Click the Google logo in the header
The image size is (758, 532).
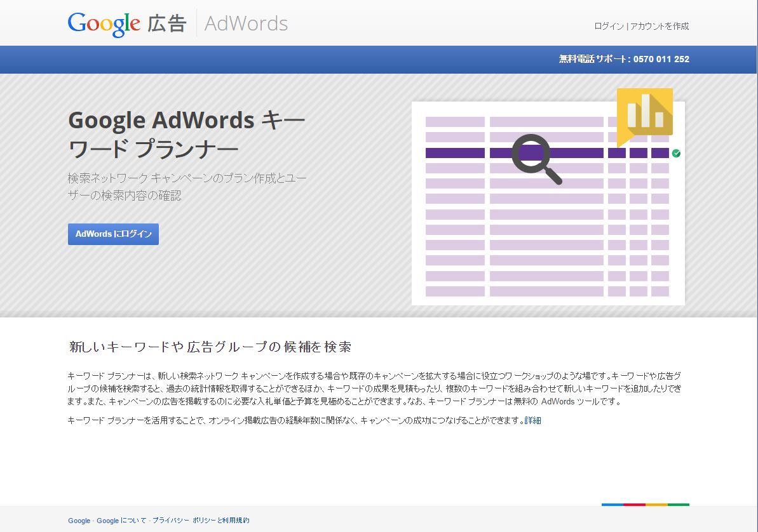click(104, 23)
